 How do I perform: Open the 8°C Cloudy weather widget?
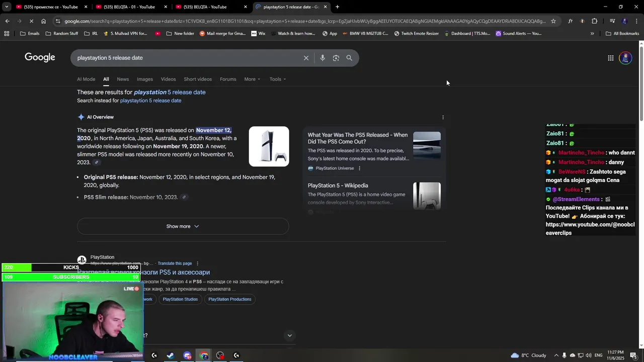click(x=528, y=355)
